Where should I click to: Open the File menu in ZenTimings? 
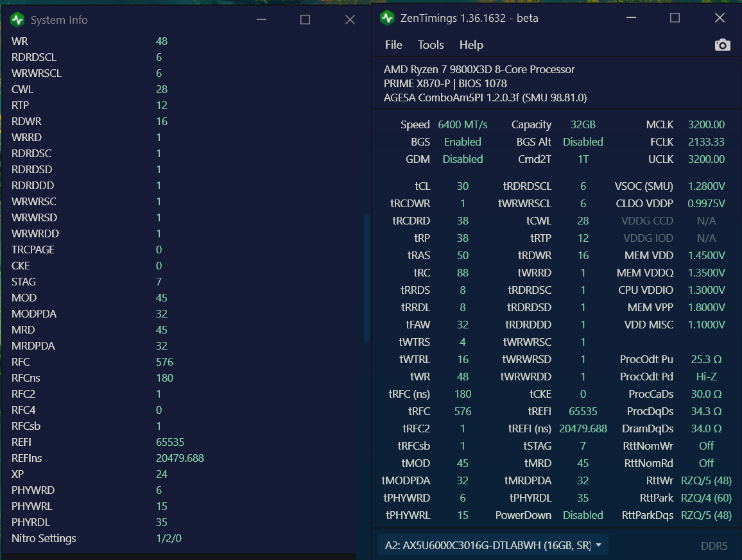393,45
